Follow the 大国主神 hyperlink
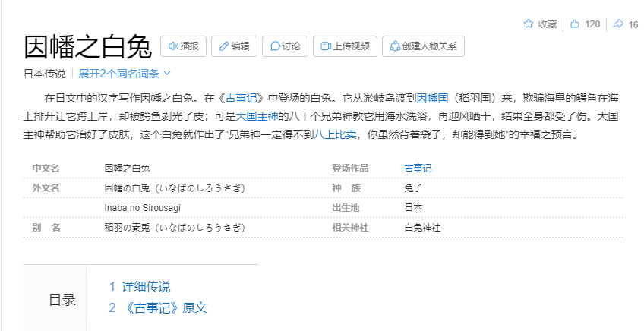 tap(257, 117)
